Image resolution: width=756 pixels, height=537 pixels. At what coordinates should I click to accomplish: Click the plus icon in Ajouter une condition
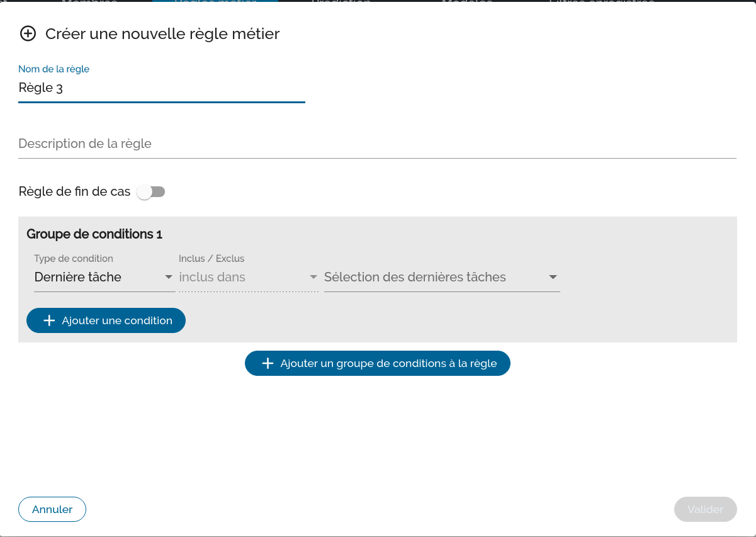pos(49,320)
